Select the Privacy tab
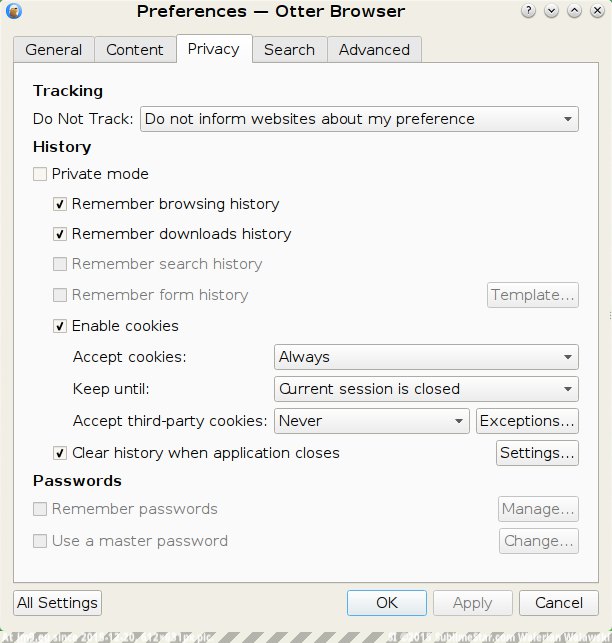The height and width of the screenshot is (643, 612). (214, 49)
